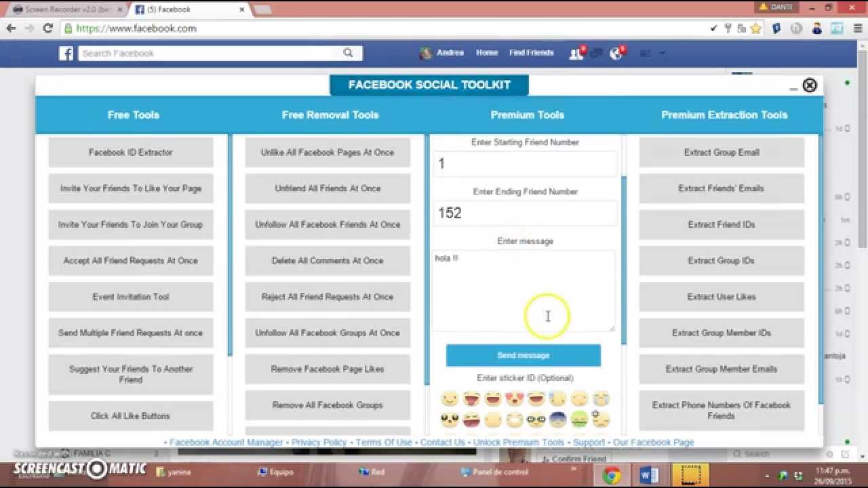Pick the green alien emoji sticker

[577, 420]
